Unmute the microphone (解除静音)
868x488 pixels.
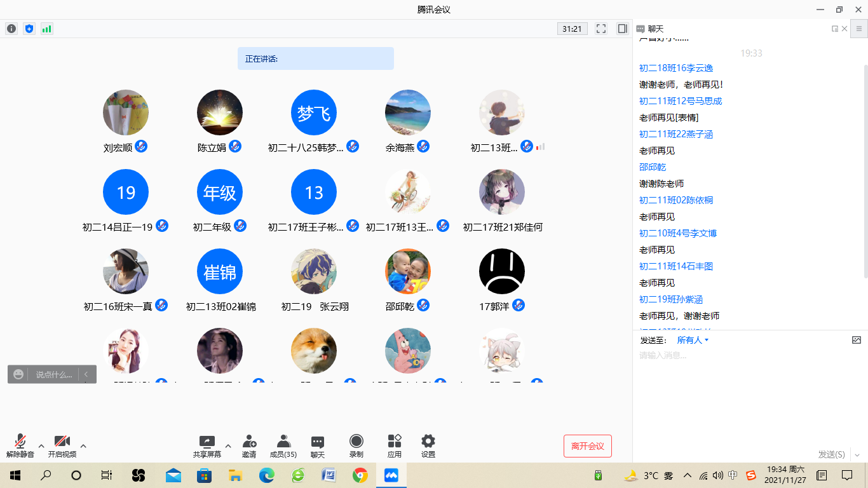click(x=20, y=446)
